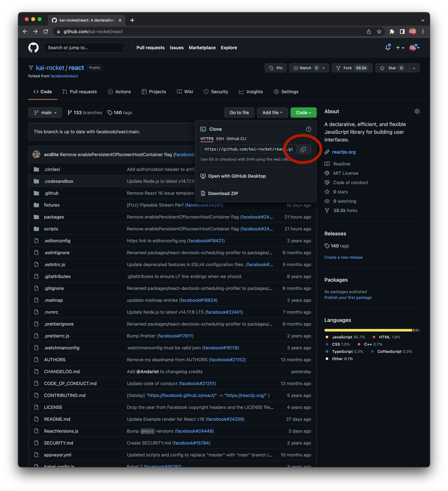
Task: Open Chrome profile avatar in toolbar
Action: (412, 31)
